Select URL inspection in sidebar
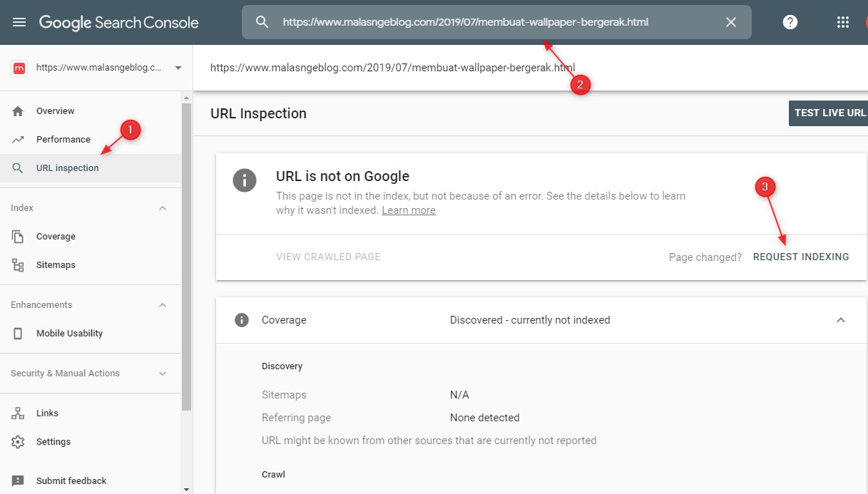868x494 pixels. [90, 168]
